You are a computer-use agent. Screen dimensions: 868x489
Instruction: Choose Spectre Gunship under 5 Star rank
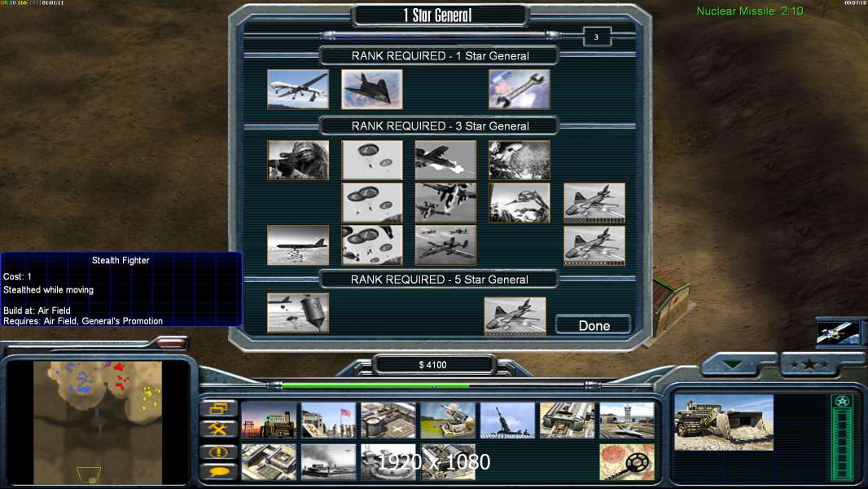point(515,316)
